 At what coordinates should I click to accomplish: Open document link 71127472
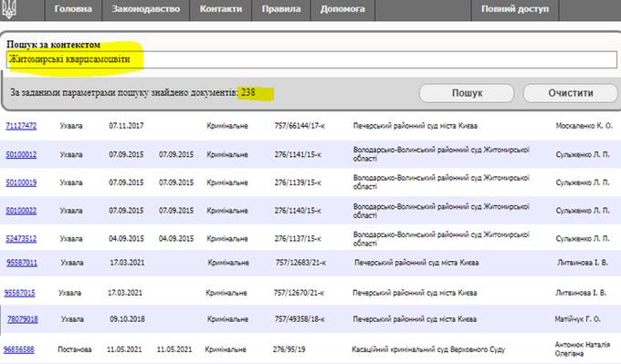pos(21,126)
